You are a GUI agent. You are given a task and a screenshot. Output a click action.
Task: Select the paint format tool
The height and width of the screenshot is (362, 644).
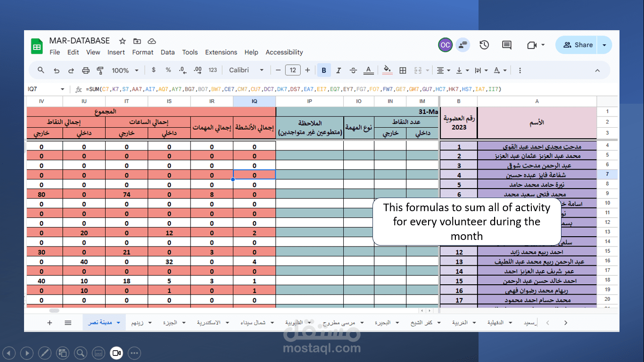click(100, 70)
